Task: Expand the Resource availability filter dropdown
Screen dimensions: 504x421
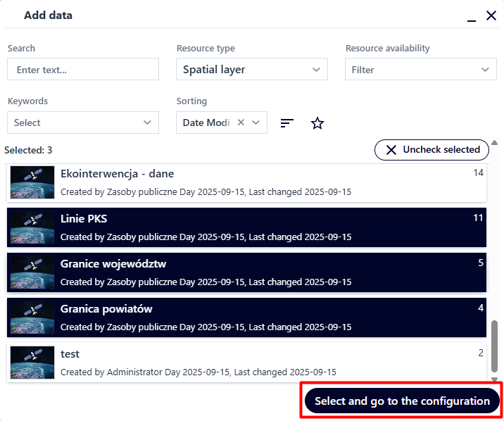Action: coord(421,70)
